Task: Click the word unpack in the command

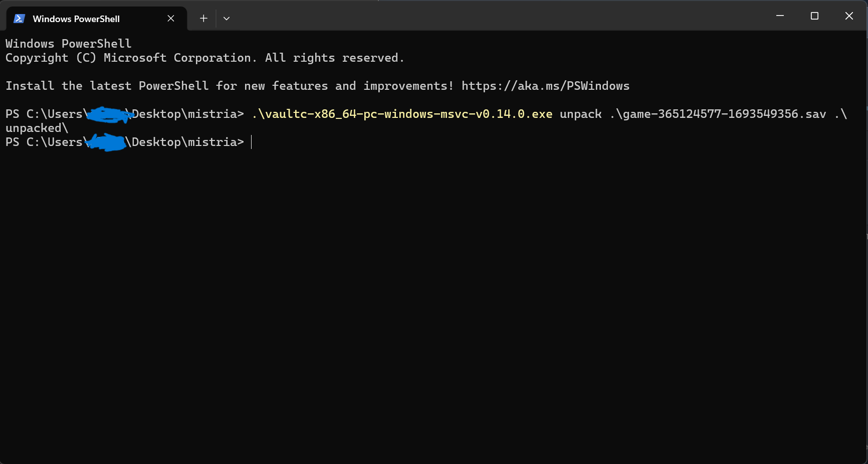Action: click(x=580, y=114)
